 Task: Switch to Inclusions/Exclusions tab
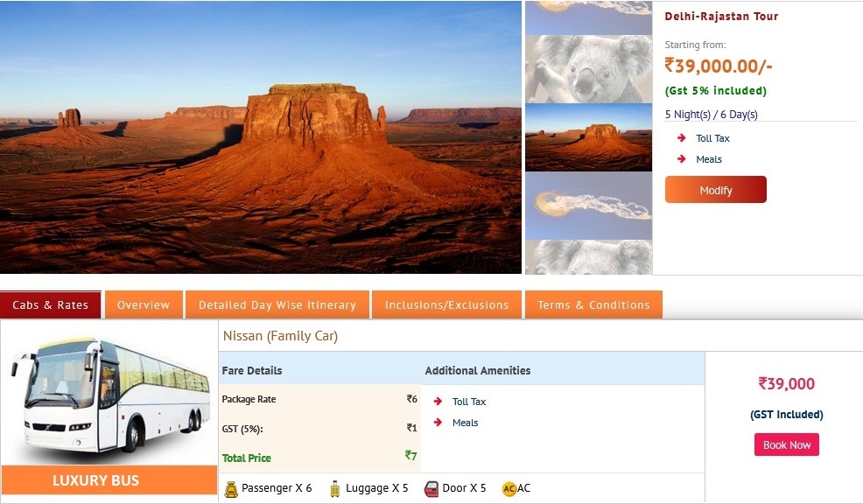[x=447, y=304]
